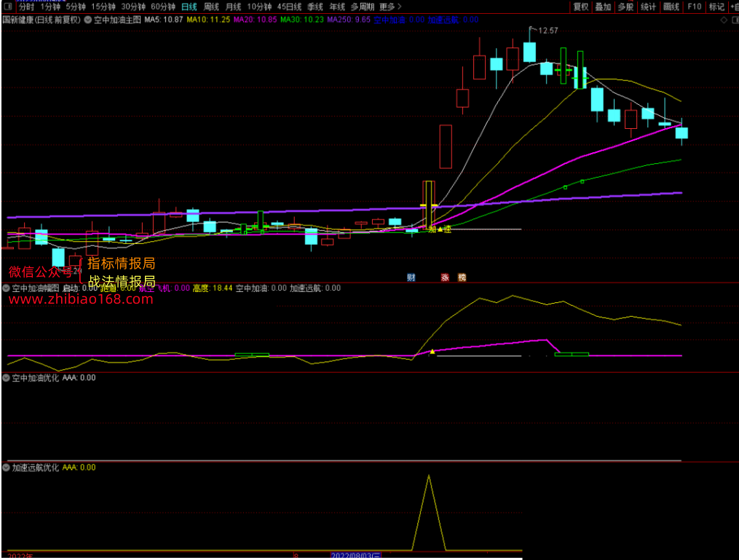Click the MA20: 10.85 value
Image resolution: width=739 pixels, height=560 pixels.
[256, 20]
